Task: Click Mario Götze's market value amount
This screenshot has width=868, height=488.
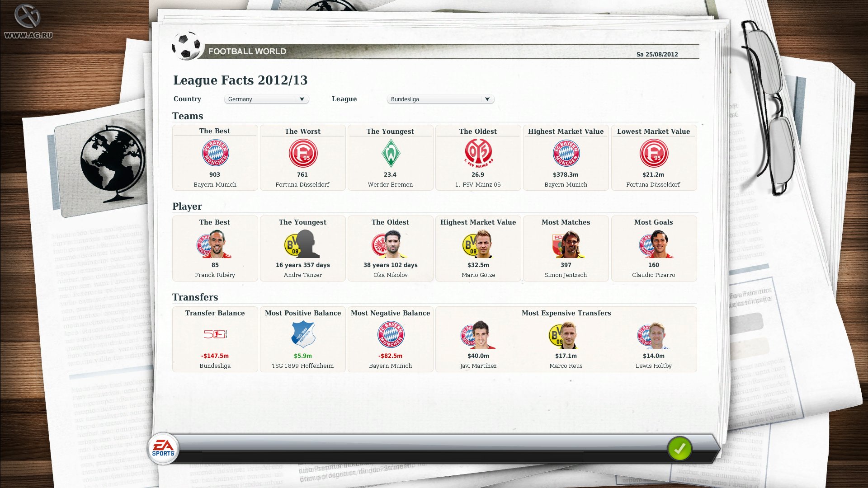Action: point(478,265)
